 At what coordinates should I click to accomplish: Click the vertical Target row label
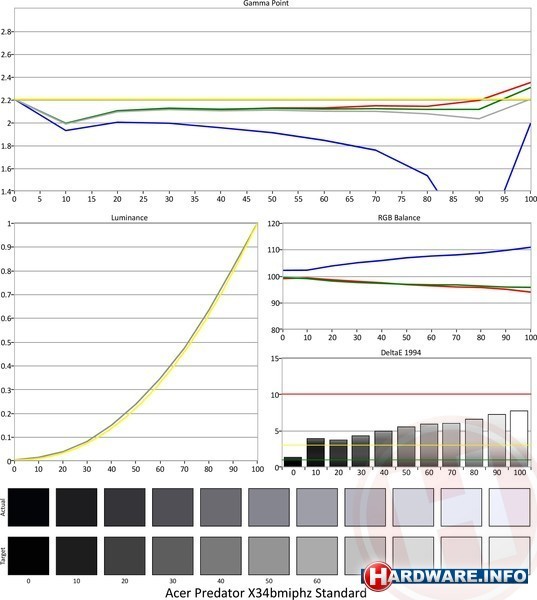click(3, 556)
